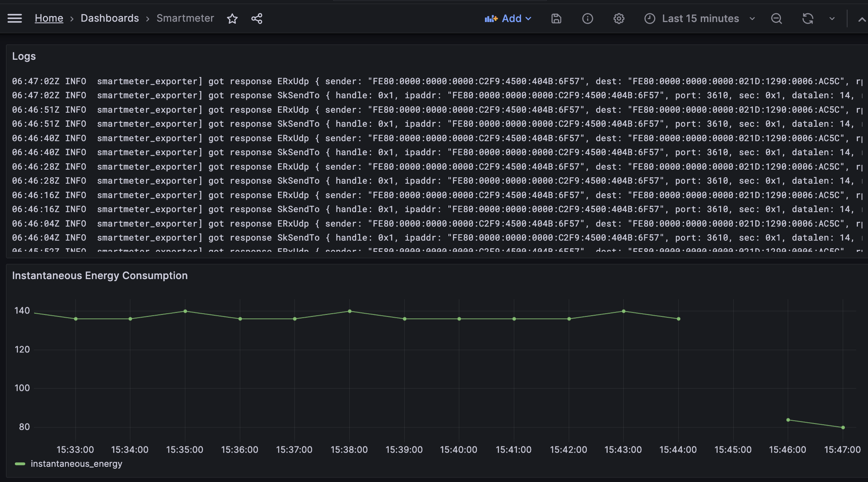Go to the Home breadcrumb link

(49, 18)
